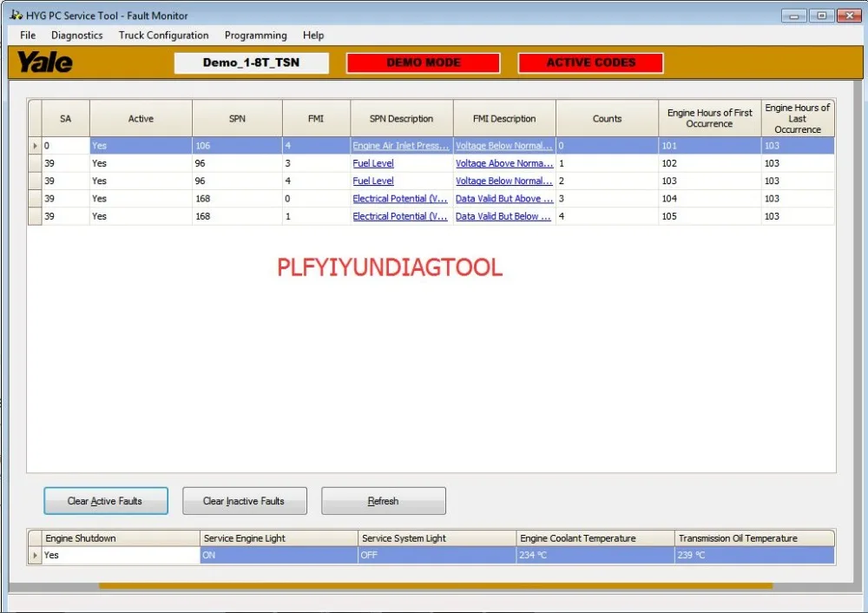Open the Programming menu
This screenshot has width=868, height=613.
(256, 36)
